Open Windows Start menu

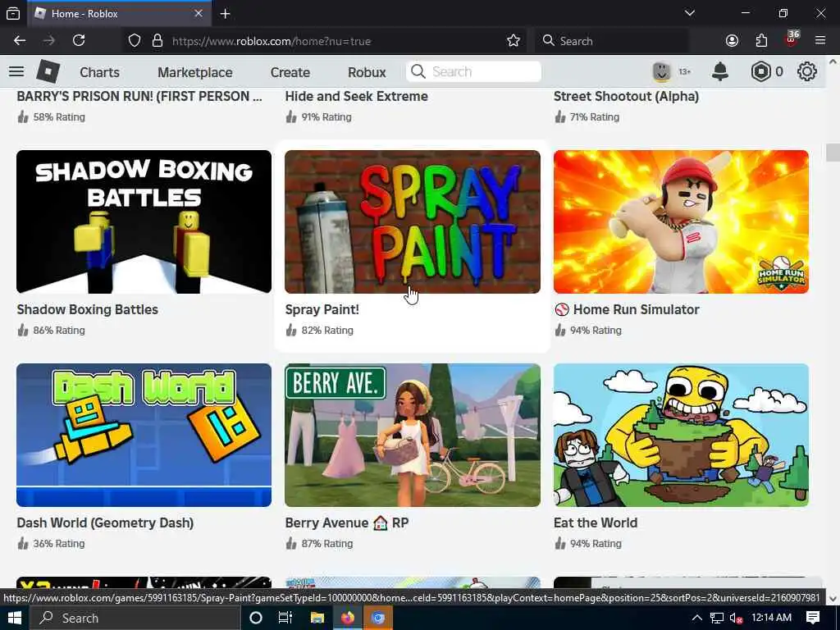pyautogui.click(x=14, y=618)
